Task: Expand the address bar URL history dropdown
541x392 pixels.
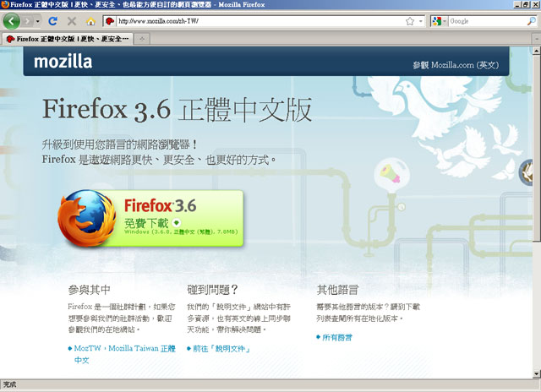Action: point(420,20)
